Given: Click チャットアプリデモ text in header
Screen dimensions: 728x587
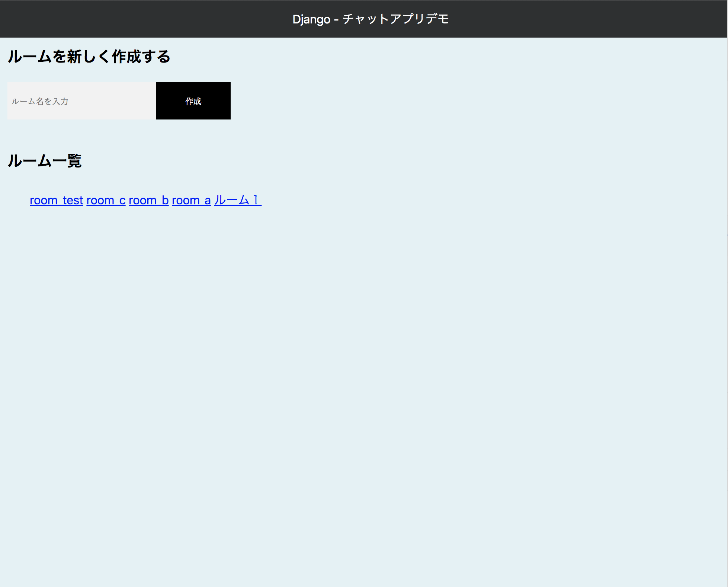Looking at the screenshot, I should tap(395, 19).
